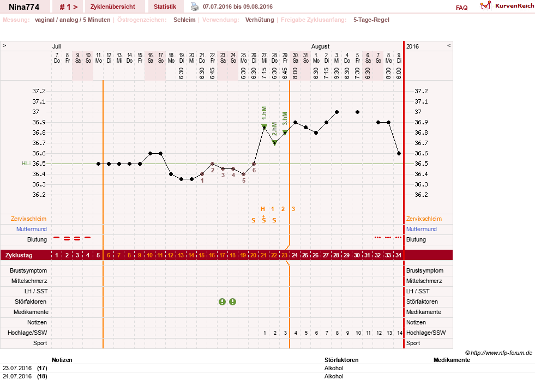Click the spotting dots on cycle day 34
The width and height of the screenshot is (535, 392).
398,238
